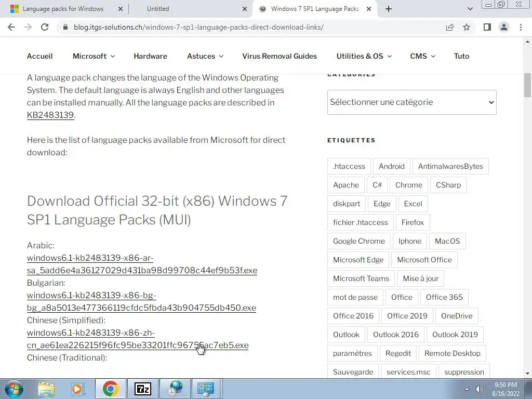Open the mot de passe tag
Viewport: 532px width, 399px height.
point(355,297)
